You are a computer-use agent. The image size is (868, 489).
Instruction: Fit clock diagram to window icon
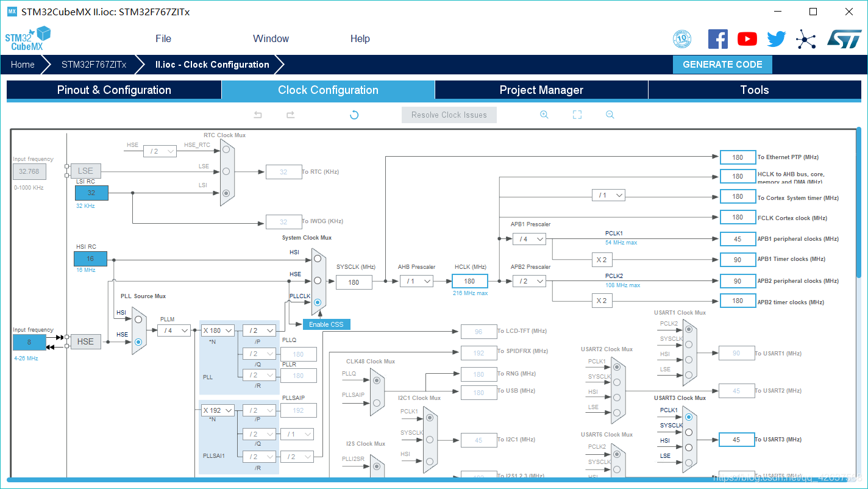[x=577, y=115]
